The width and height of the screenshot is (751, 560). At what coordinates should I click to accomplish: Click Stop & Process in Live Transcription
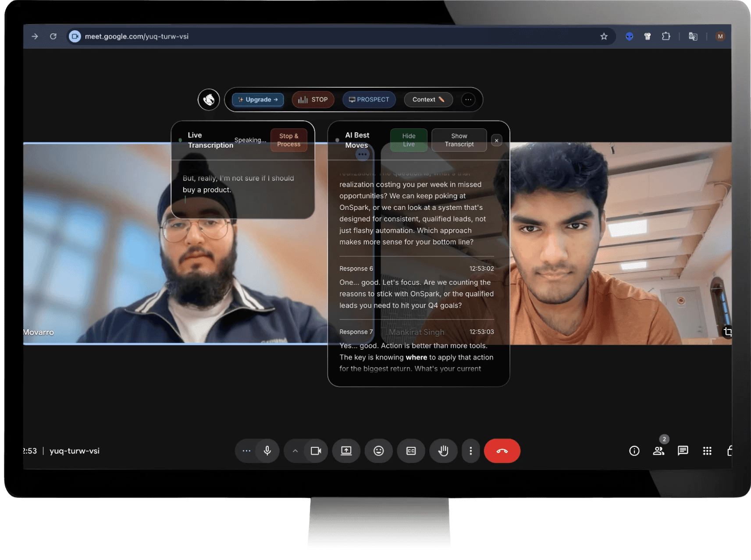click(x=289, y=140)
